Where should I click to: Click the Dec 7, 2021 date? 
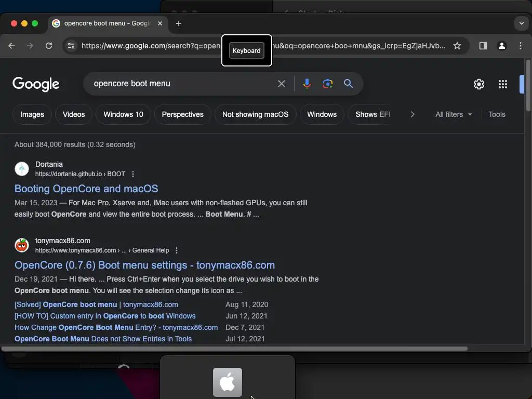pyautogui.click(x=245, y=328)
